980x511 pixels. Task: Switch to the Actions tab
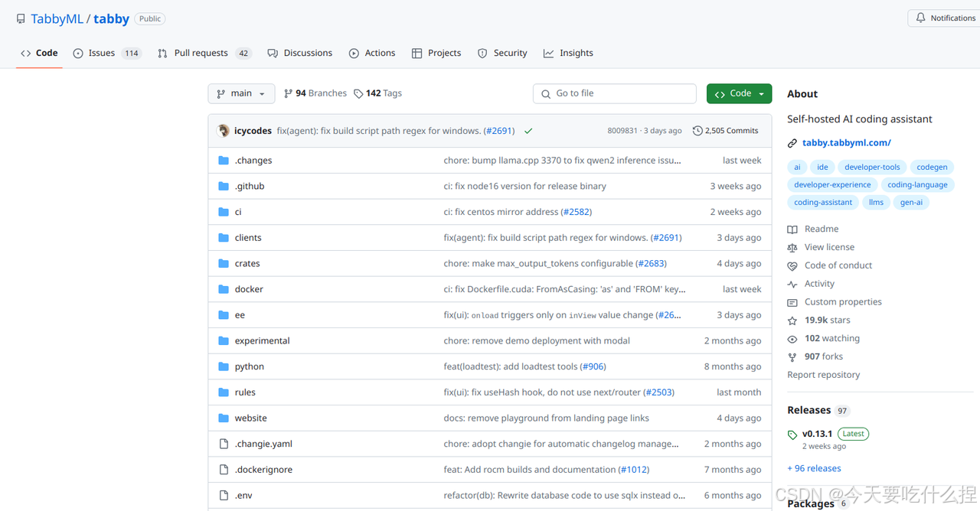coord(372,53)
